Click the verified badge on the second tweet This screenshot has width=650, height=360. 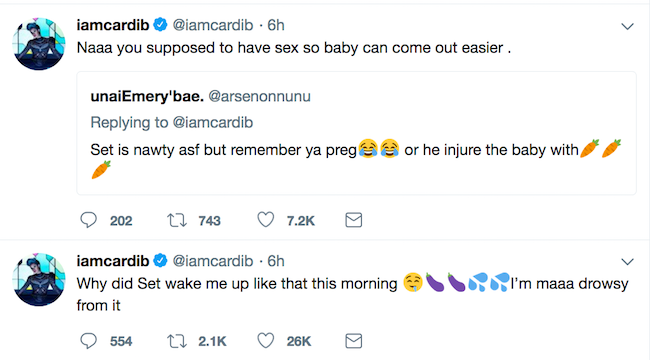coord(160,261)
